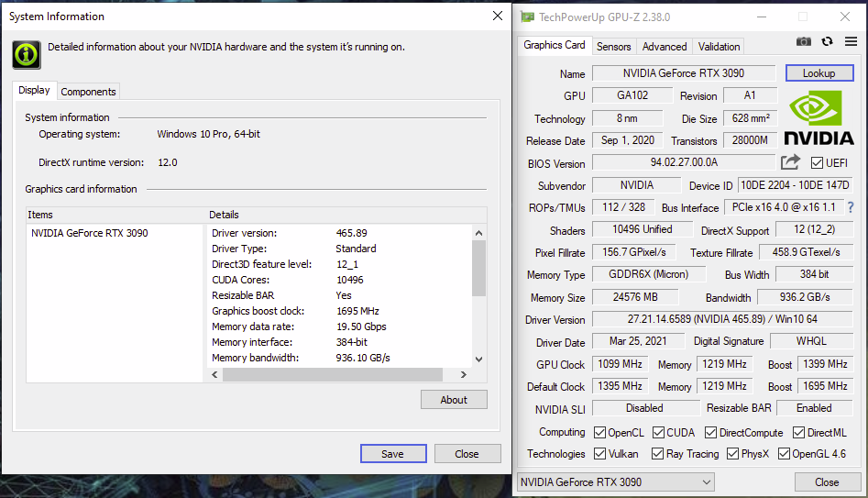Viewport: 868px width, 498px height.
Task: Toggle the OpenCL checkbox
Action: [599, 432]
